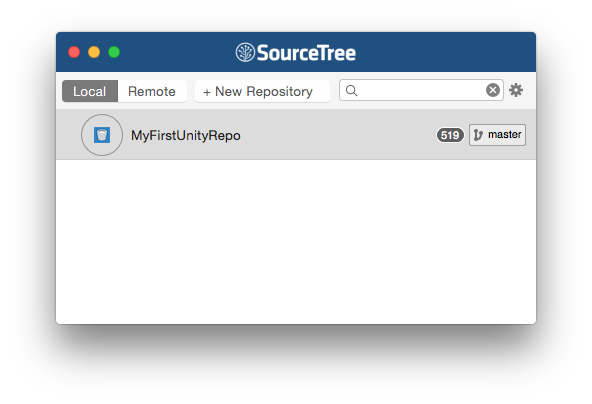Click the magnifying glass search icon
This screenshot has width=592, height=404.
351,91
